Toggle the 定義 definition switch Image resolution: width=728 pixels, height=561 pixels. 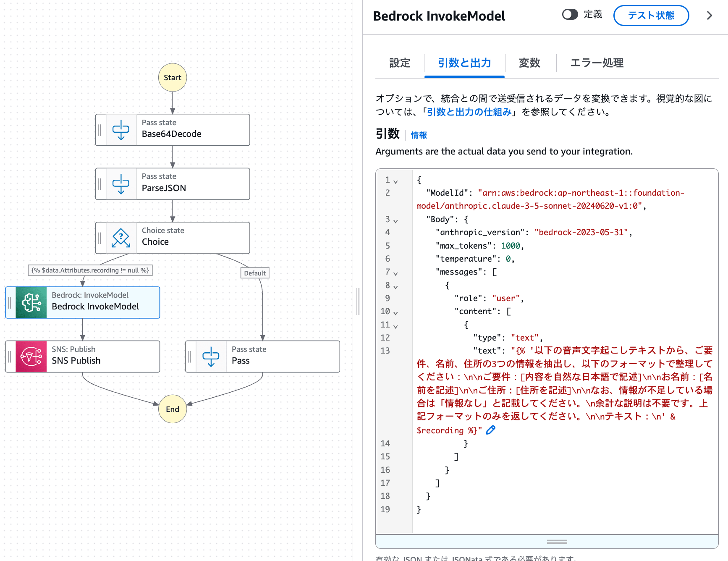(570, 15)
